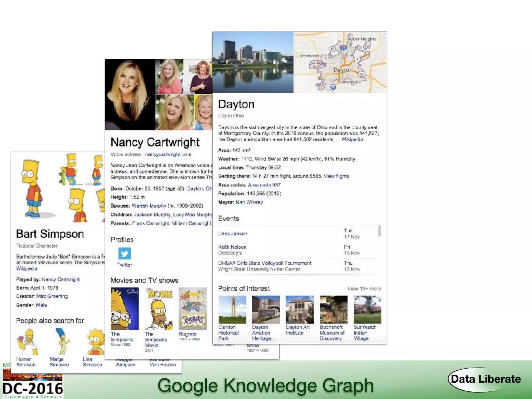Open Chris Janson event

coord(233,234)
